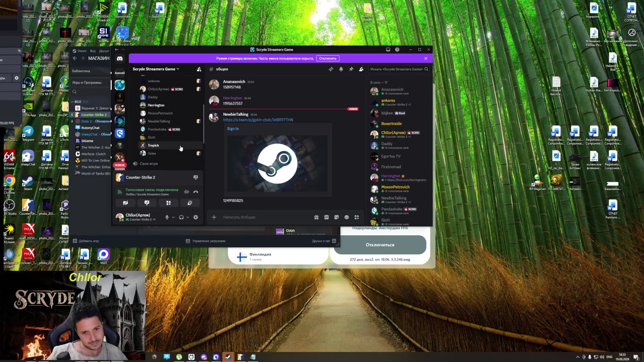Screen dimensions: 644x362
Task: Open the Steam logo embed image
Action: [x=277, y=163]
